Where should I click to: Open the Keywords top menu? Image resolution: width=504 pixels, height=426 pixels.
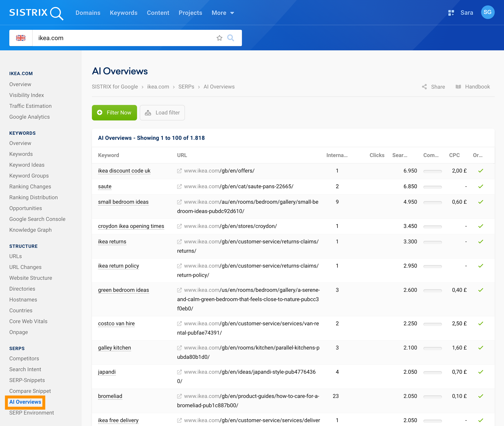click(x=123, y=13)
